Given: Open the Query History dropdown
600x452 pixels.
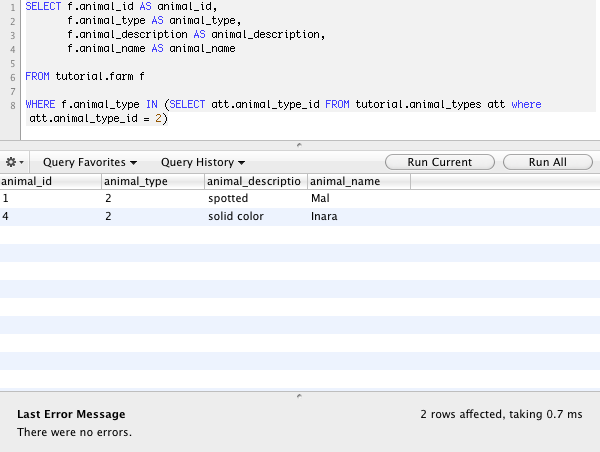Looking at the screenshot, I should [203, 162].
